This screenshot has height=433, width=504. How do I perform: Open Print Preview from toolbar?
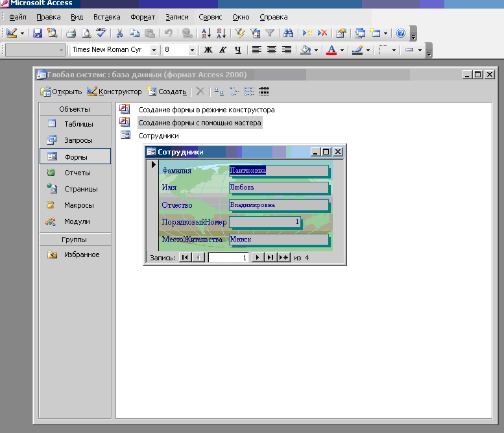click(86, 33)
